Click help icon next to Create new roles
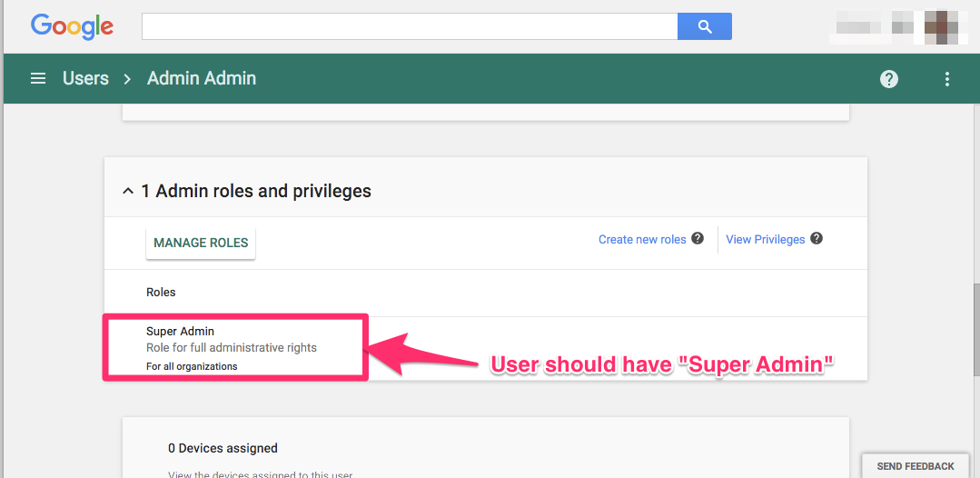 tap(698, 238)
